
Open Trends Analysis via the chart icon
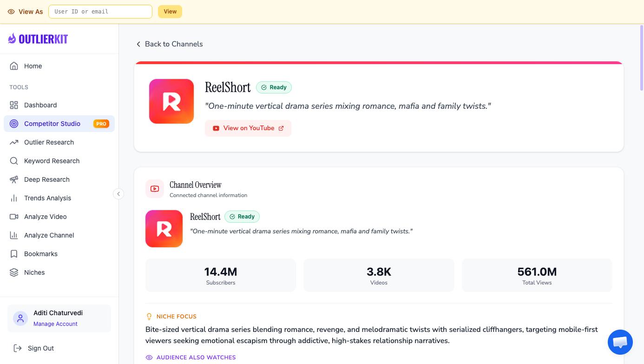(14, 198)
